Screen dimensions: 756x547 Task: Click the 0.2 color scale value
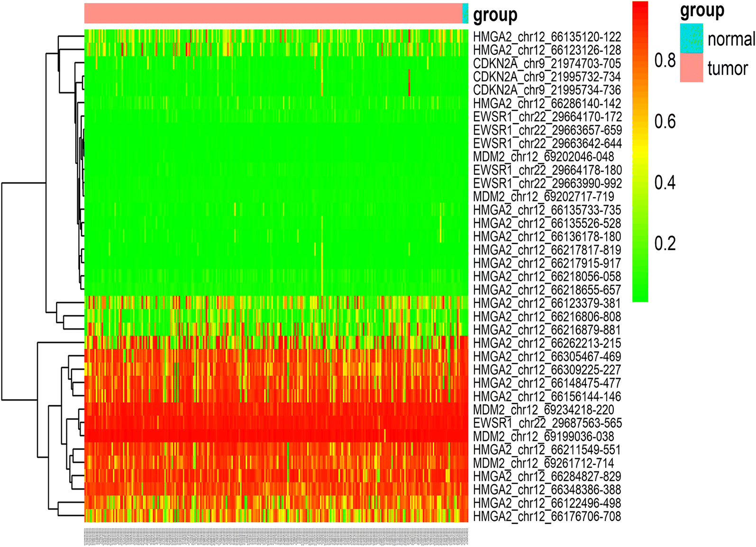tap(665, 243)
